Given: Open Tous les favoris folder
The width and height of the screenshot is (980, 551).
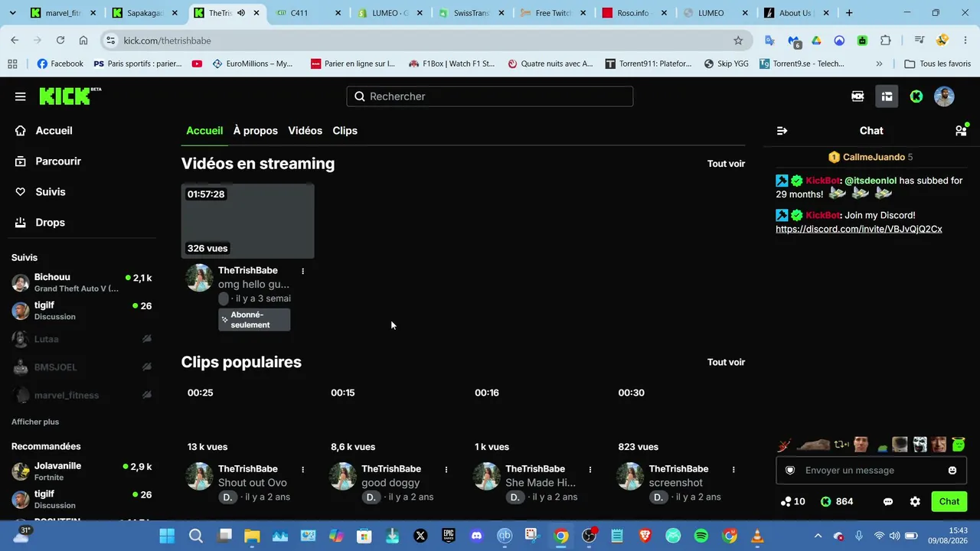Looking at the screenshot, I should click(937, 64).
